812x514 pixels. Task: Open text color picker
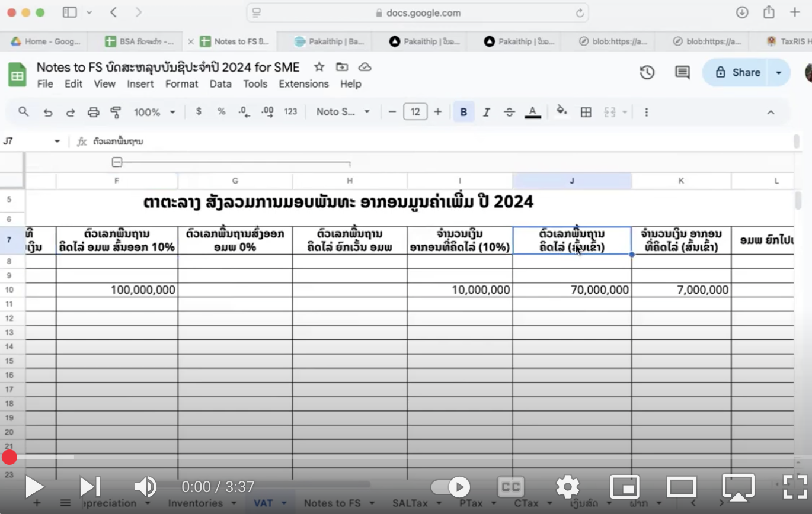coord(532,112)
